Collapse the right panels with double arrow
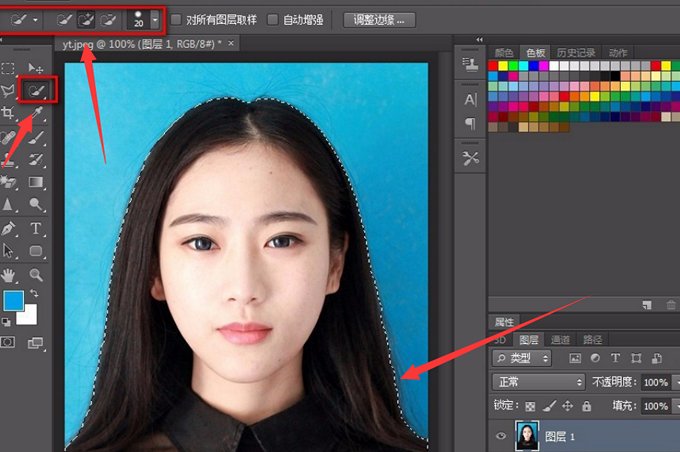 point(479,39)
